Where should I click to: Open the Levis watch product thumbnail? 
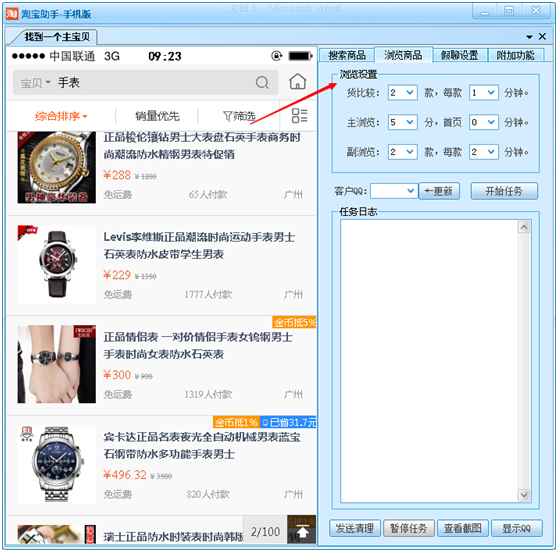click(57, 264)
